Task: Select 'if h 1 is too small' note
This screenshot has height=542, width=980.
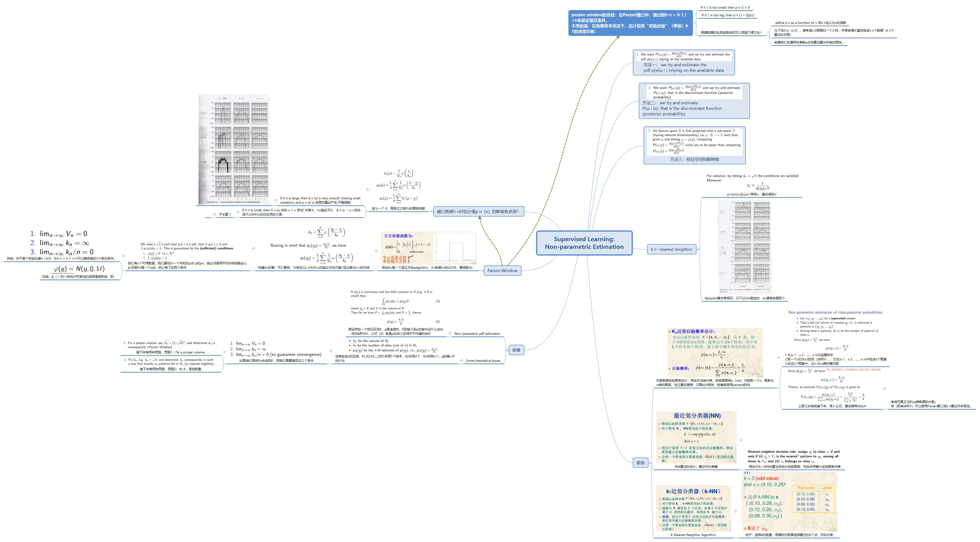Action: pos(725,8)
